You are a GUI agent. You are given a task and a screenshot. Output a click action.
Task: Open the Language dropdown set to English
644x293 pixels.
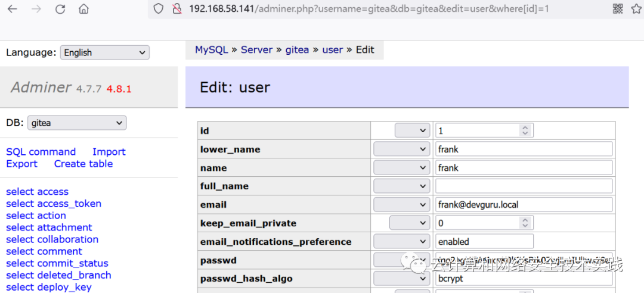105,52
